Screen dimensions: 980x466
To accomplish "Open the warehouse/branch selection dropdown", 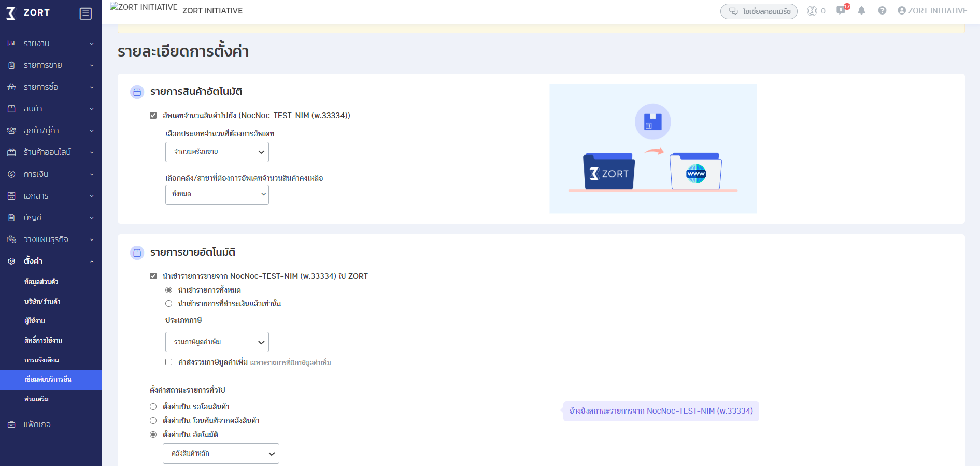I will [217, 194].
